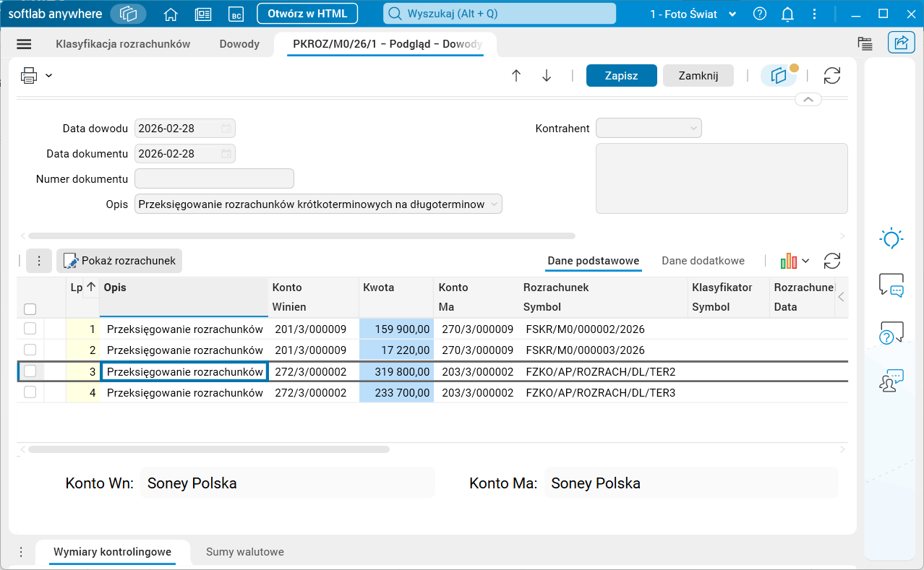Click the printer icon
Viewport: 924px width, 570px height.
29,75
